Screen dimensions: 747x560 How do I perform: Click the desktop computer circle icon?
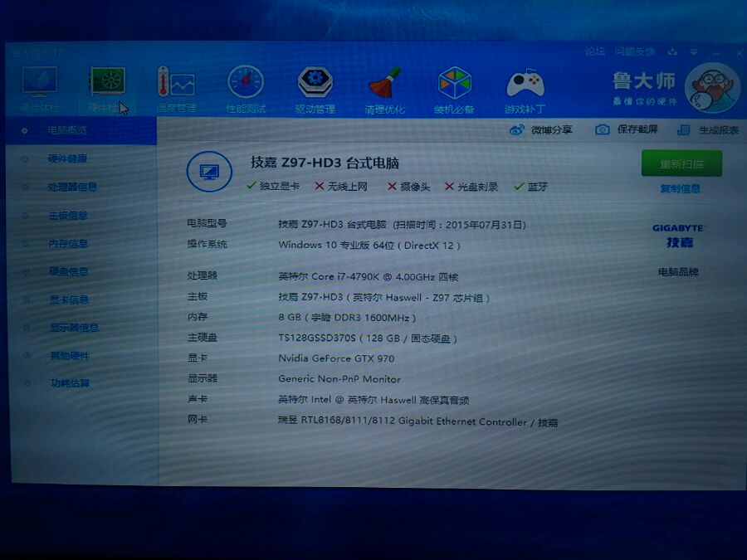point(209,172)
